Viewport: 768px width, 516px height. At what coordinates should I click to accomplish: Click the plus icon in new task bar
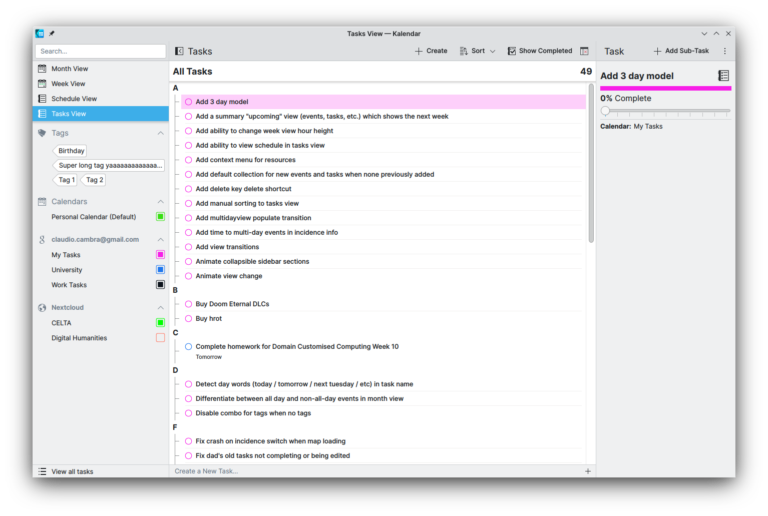(587, 471)
